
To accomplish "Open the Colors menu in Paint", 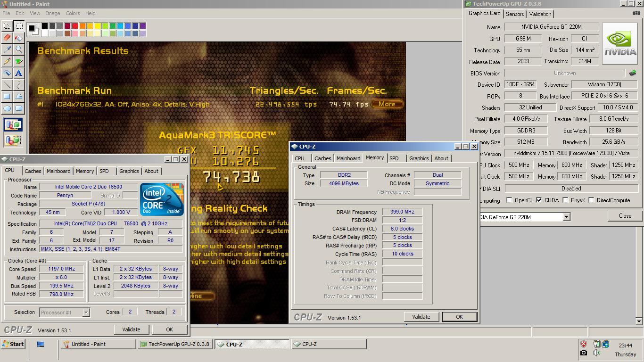I will (73, 13).
